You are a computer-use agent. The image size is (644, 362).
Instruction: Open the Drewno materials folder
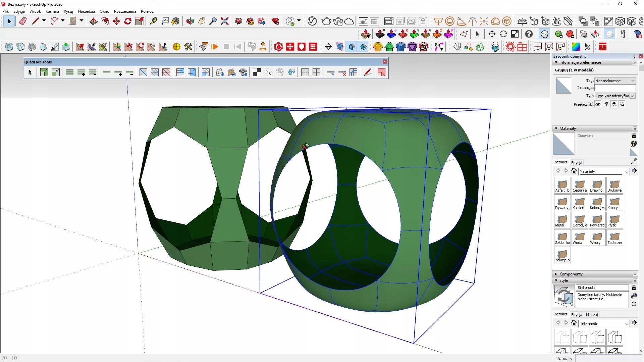click(597, 186)
